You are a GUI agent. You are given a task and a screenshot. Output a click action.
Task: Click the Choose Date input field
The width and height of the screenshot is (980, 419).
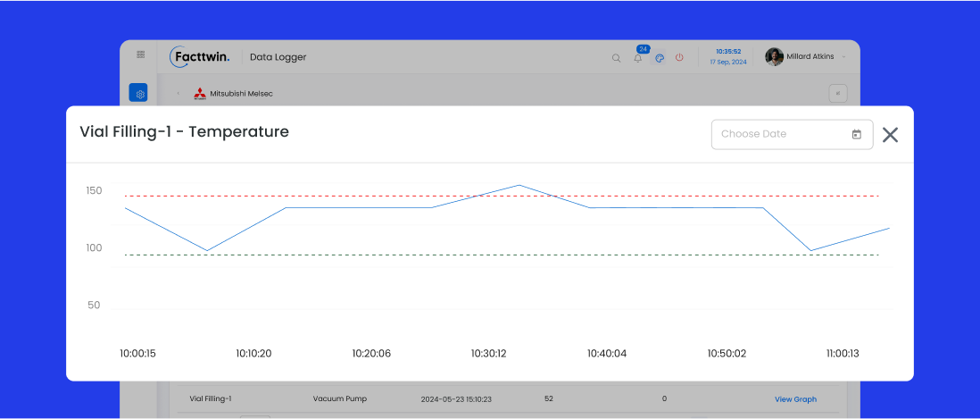pyautogui.click(x=792, y=134)
